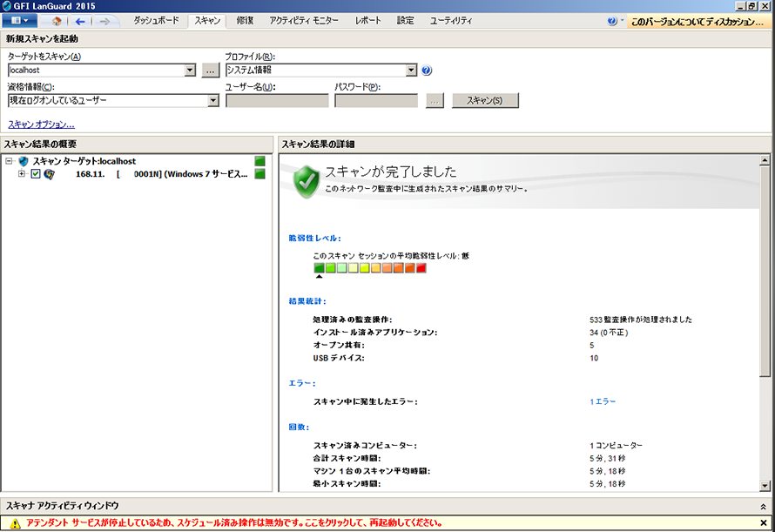Click the GFI LanGuard title bar logo icon
The height and width of the screenshot is (532, 775).
6,6
